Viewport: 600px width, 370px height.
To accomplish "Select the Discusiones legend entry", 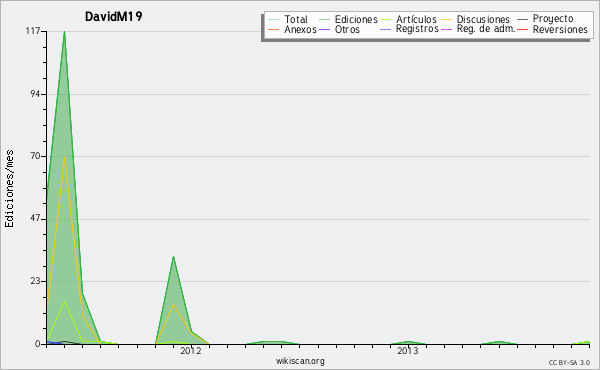I will (x=476, y=19).
